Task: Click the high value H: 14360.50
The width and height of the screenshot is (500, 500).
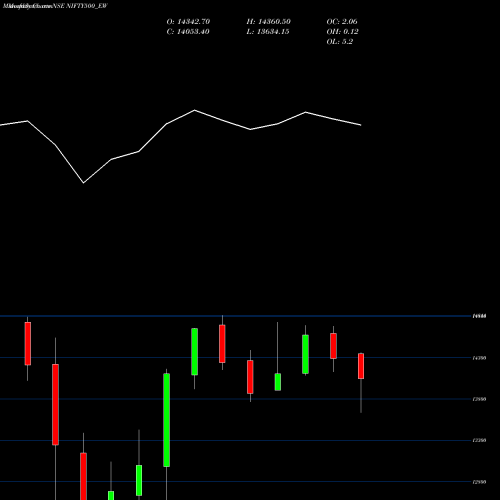Action: tap(269, 22)
